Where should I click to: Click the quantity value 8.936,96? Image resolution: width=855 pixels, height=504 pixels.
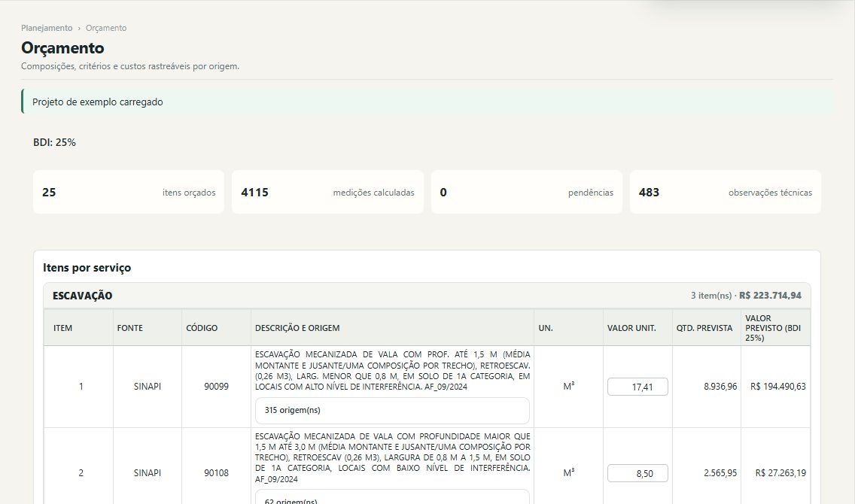[720, 387]
